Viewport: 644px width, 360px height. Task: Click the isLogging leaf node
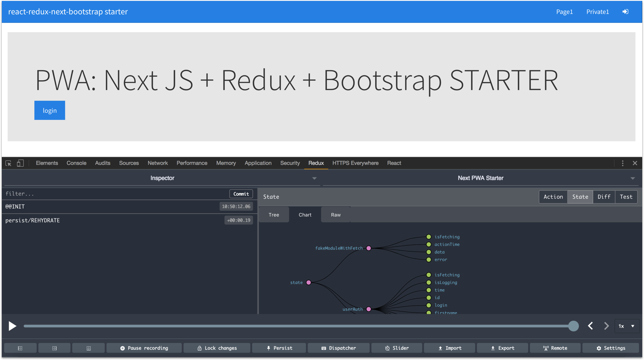429,282
